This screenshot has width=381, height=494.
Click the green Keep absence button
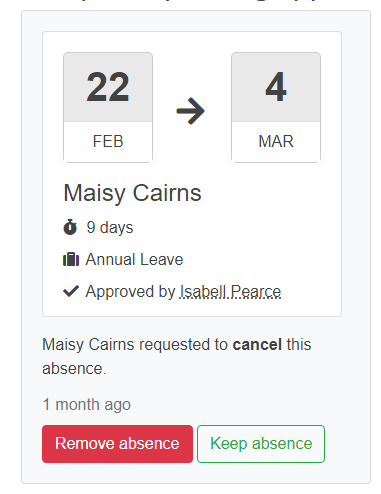(x=261, y=444)
